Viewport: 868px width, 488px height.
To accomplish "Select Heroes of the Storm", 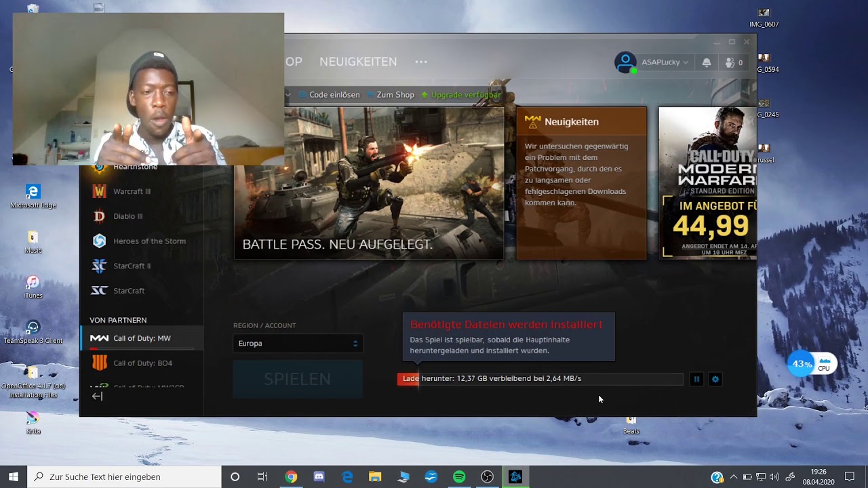I will [x=142, y=241].
